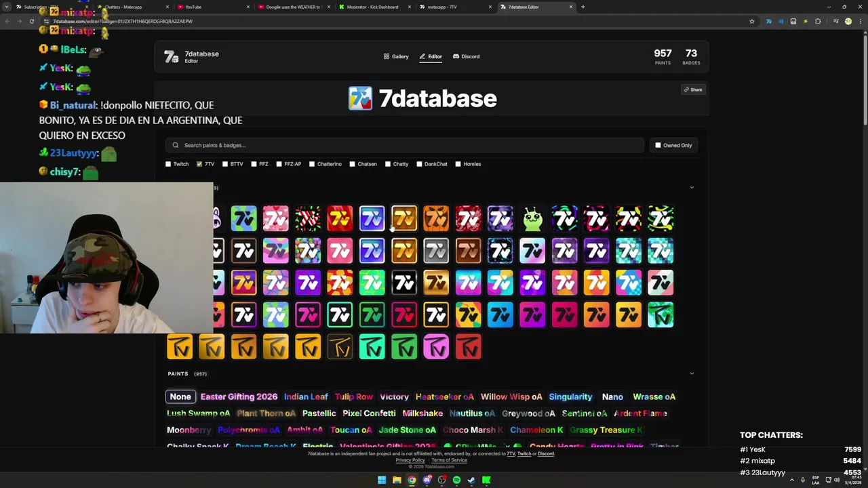Screen dimensions: 868x488
Task: Open a new browser tab
Action: pyautogui.click(x=583, y=7)
